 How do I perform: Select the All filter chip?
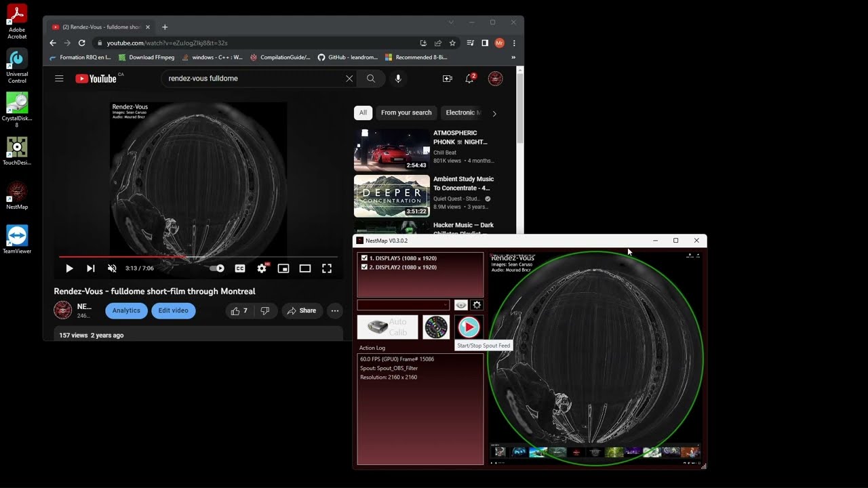(x=363, y=113)
